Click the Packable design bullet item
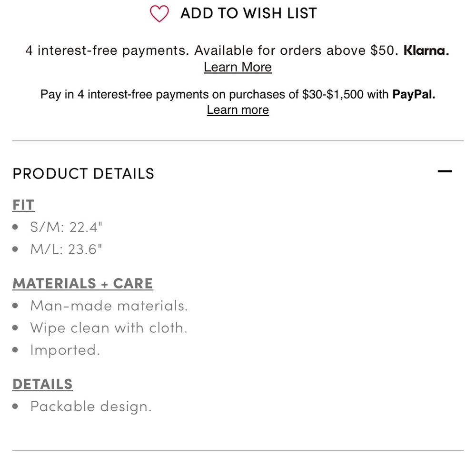The height and width of the screenshot is (476, 476). (91, 406)
